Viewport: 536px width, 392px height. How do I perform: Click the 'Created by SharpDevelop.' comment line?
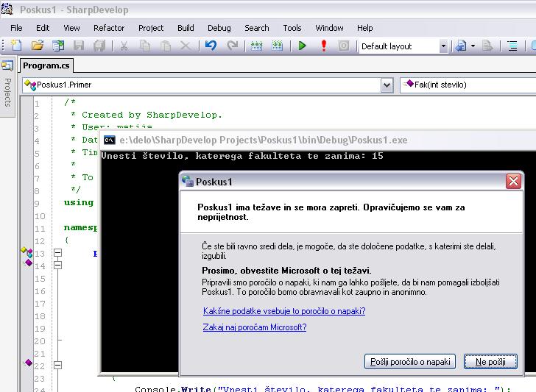[152, 115]
